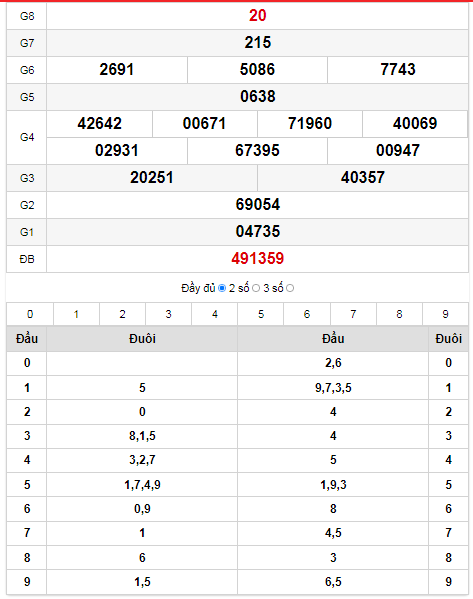Choose digit 2 in the number filter row

coord(122,314)
